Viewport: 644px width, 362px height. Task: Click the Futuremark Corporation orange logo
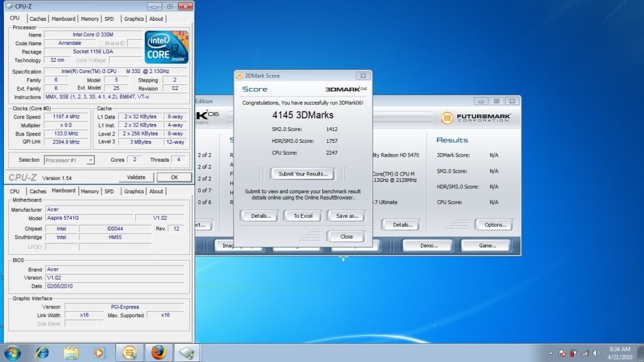447,118
